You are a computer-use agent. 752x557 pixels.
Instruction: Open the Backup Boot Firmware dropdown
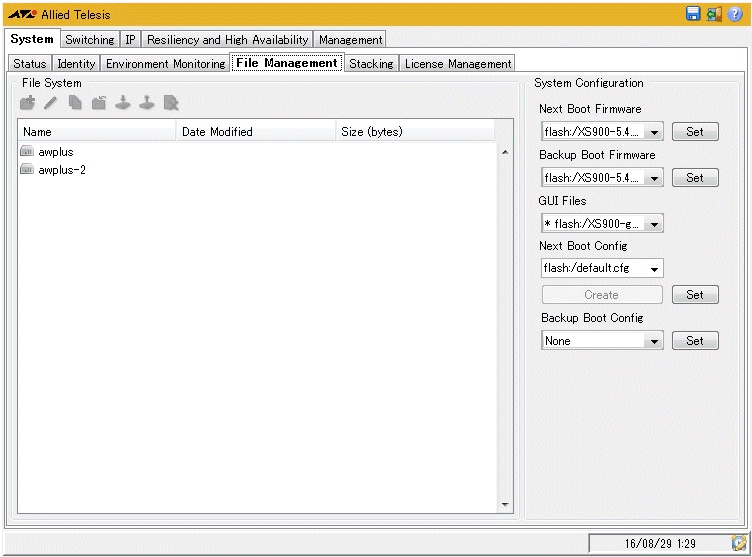click(654, 178)
